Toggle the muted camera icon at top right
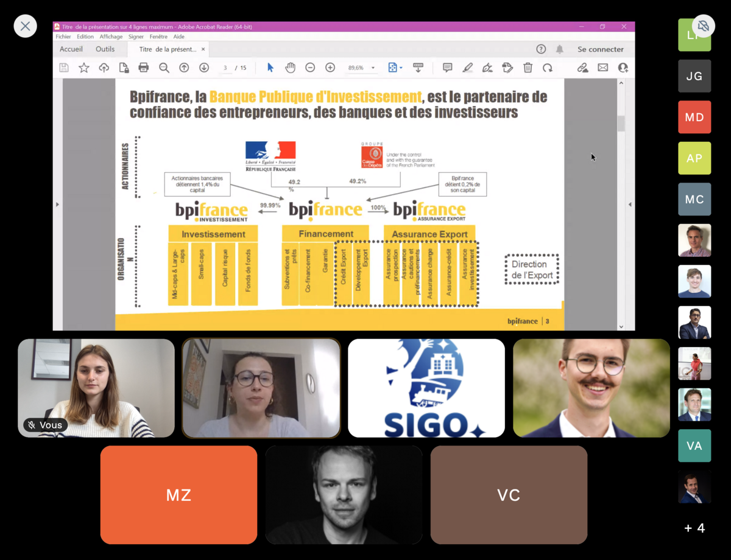This screenshot has width=731, height=560. [703, 26]
